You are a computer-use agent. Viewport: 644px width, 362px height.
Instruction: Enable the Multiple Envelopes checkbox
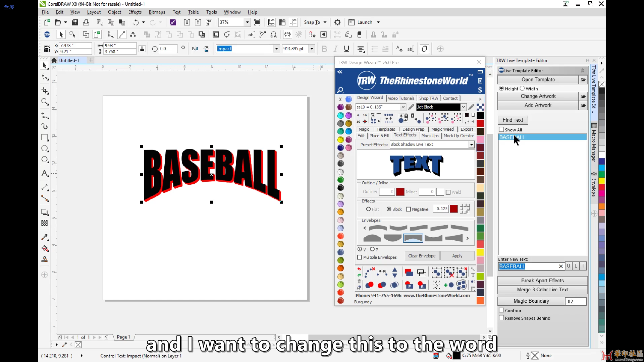click(360, 257)
